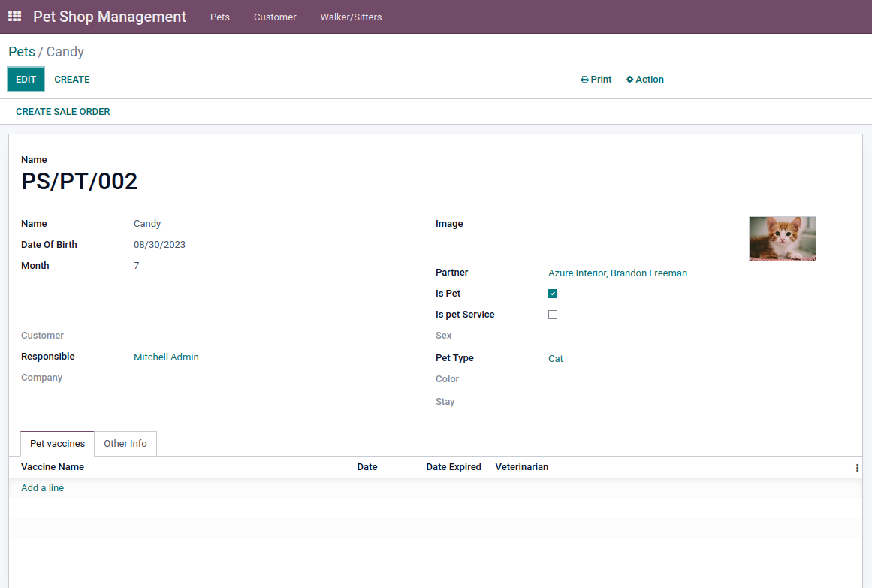This screenshot has height=588, width=872.
Task: Open the Walker/Sitters menu
Action: tap(351, 17)
